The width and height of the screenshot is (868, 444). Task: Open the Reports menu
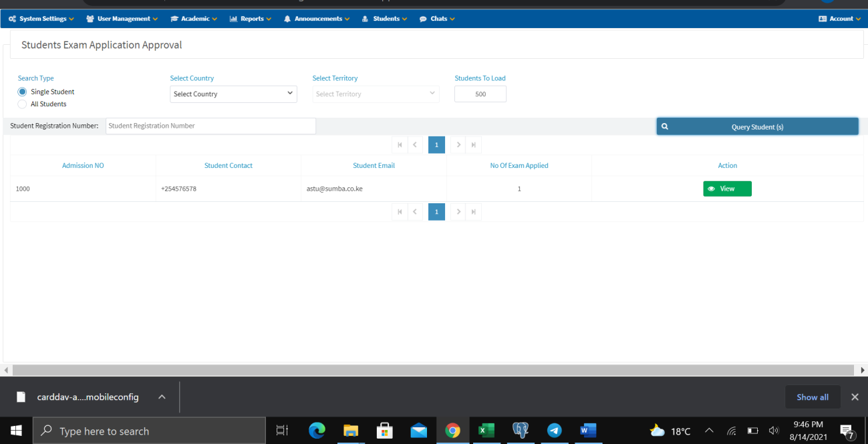tap(251, 19)
